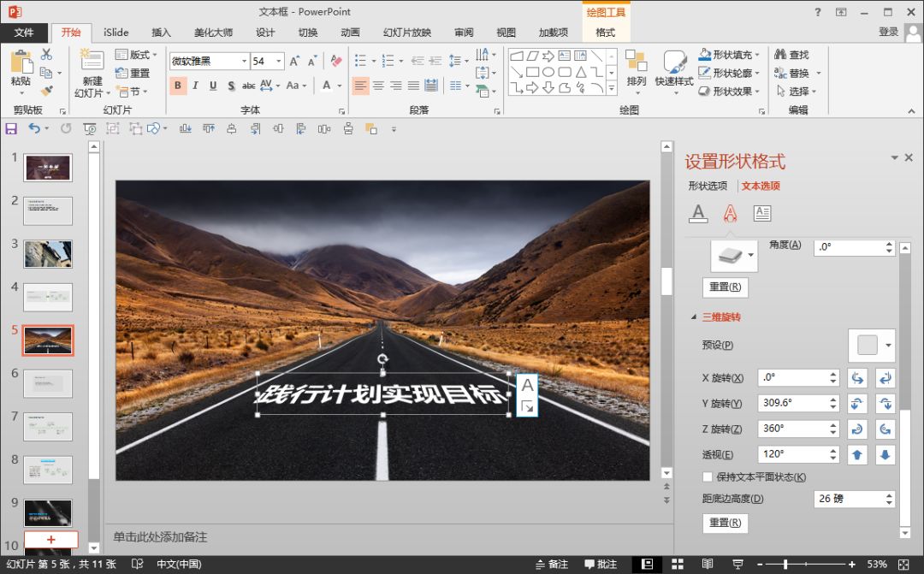Screen dimensions: 924x574
Task: Open the font name dropdown 微软雅黑
Action: [x=244, y=62]
